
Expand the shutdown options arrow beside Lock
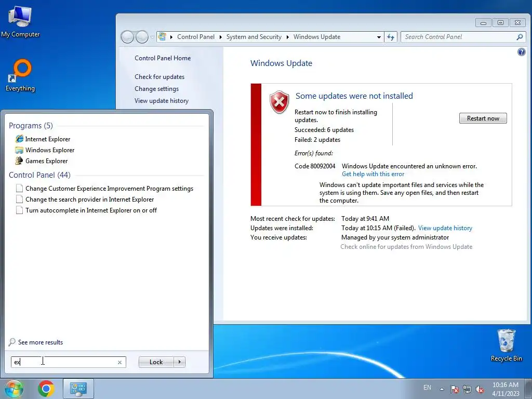click(x=179, y=362)
